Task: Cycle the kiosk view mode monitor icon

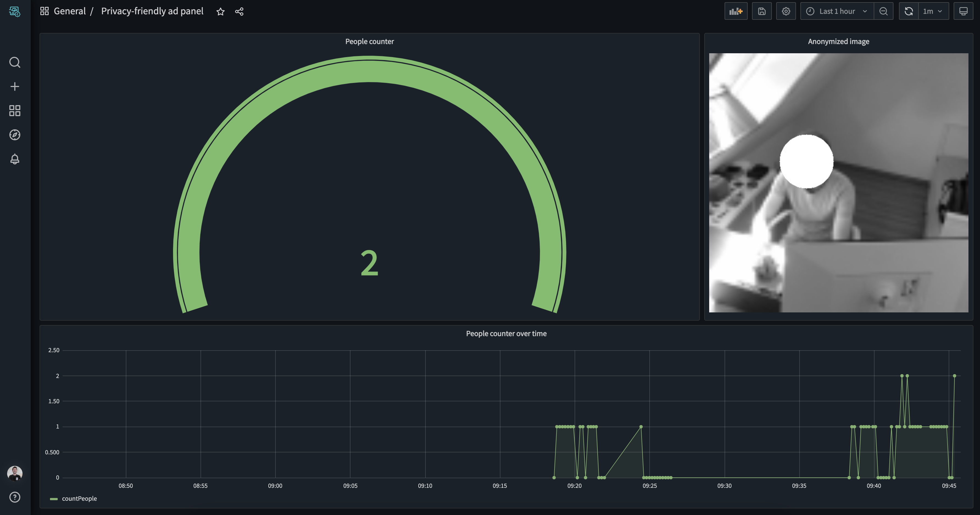Action: pos(963,12)
